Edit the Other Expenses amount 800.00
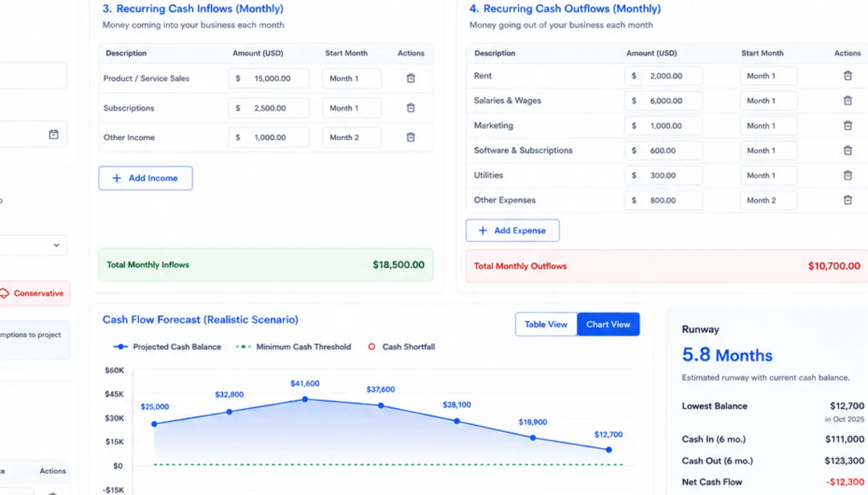Screen dimensions: 868x495 [663, 200]
